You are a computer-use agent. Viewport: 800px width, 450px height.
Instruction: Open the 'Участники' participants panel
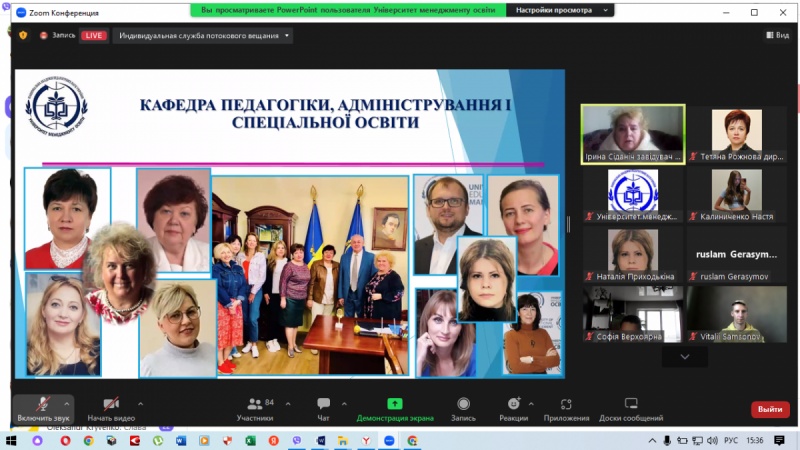[255, 409]
